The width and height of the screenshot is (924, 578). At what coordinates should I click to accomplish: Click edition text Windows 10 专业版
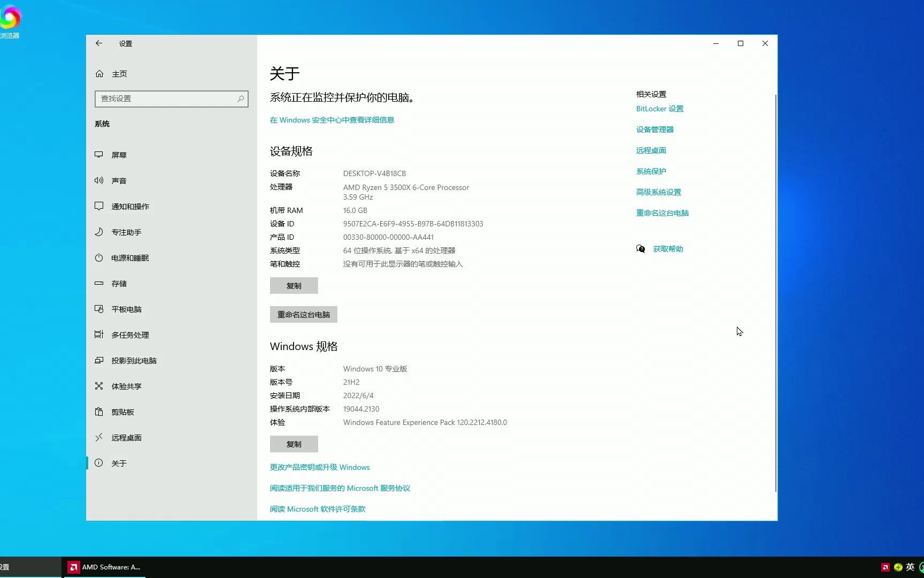pyautogui.click(x=375, y=369)
